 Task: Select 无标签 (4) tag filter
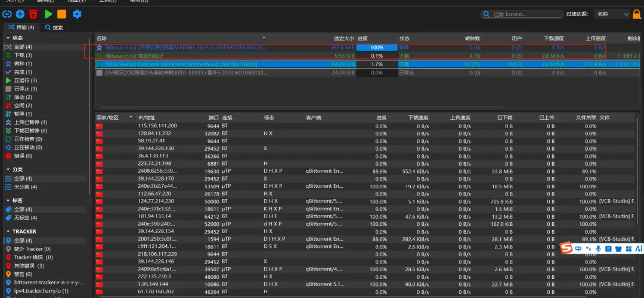pos(45,218)
